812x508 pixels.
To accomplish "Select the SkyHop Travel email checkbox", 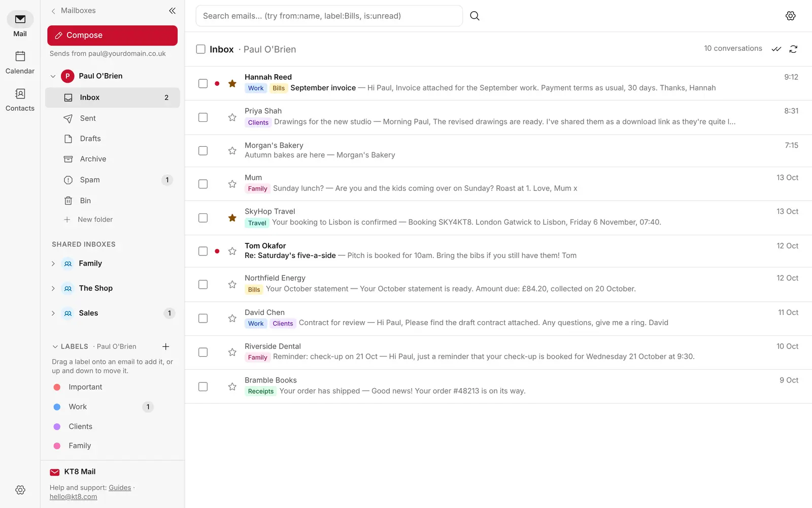I will (203, 218).
